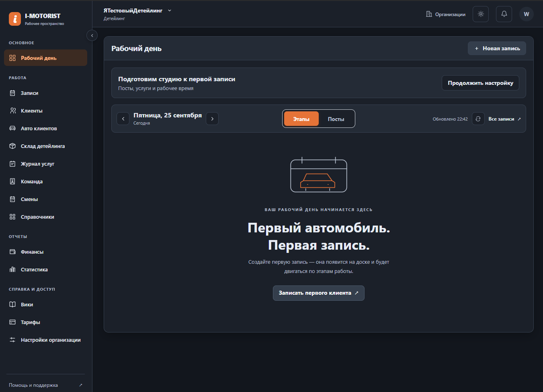Click the Вики book icon
Image resolution: width=543 pixels, height=392 pixels.
(12, 305)
